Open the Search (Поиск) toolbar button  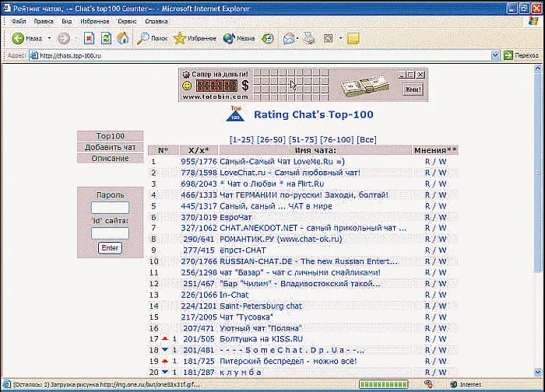(x=152, y=38)
